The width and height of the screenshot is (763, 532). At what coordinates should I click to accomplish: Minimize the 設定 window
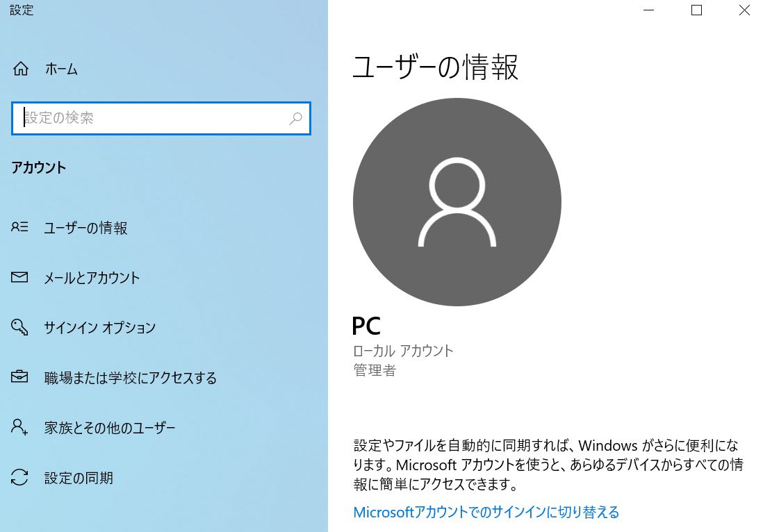(648, 10)
